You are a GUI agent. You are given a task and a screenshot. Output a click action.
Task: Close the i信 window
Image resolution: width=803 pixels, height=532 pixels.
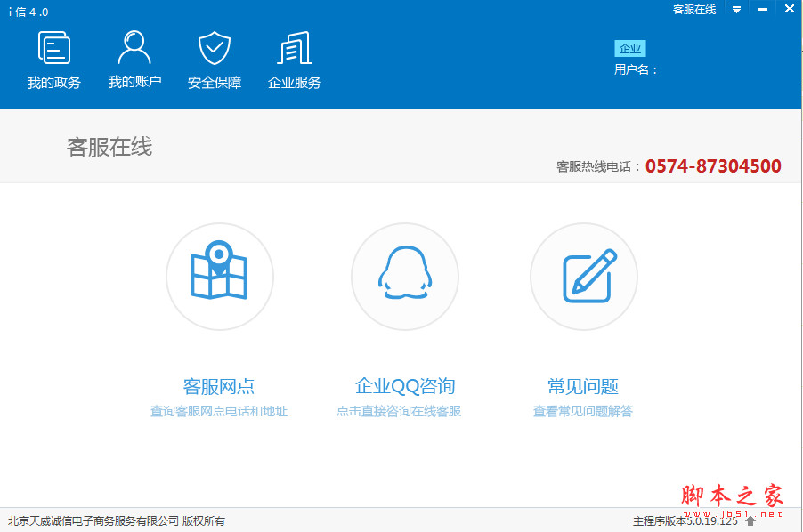(789, 9)
